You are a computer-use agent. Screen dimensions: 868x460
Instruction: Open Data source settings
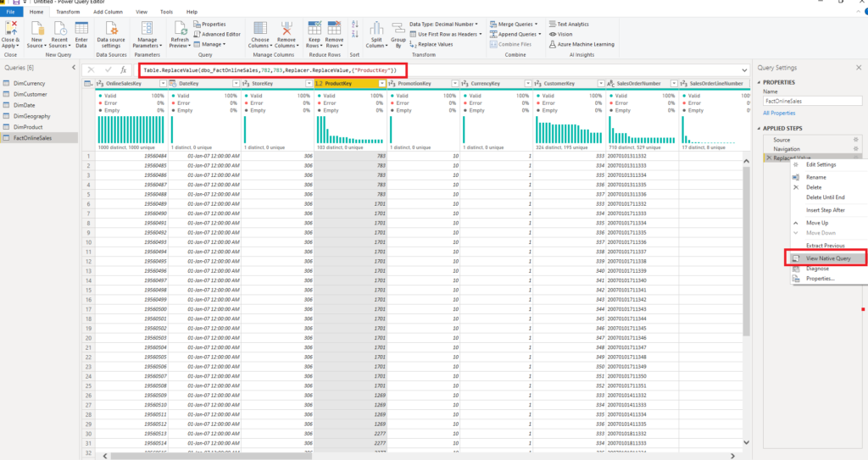point(111,35)
